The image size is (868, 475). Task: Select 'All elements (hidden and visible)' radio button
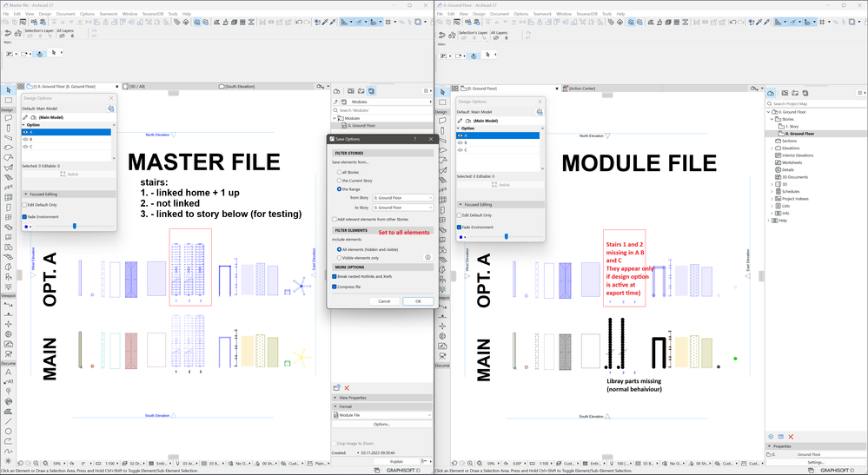[x=340, y=249]
